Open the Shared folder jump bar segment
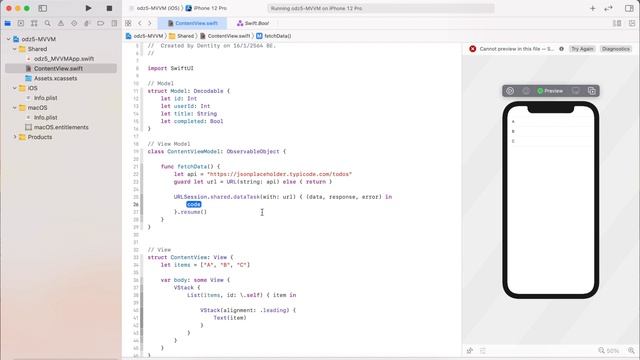Viewport: 640px width, 360px height. pyautogui.click(x=182, y=36)
